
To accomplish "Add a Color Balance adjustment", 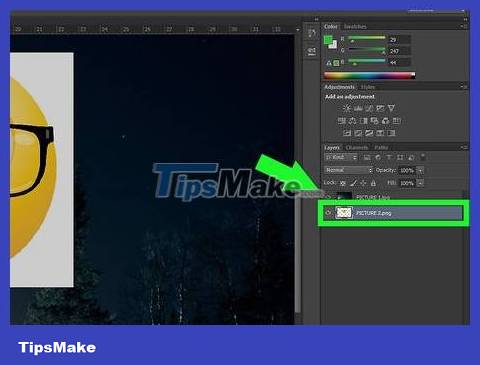I will coord(352,121).
